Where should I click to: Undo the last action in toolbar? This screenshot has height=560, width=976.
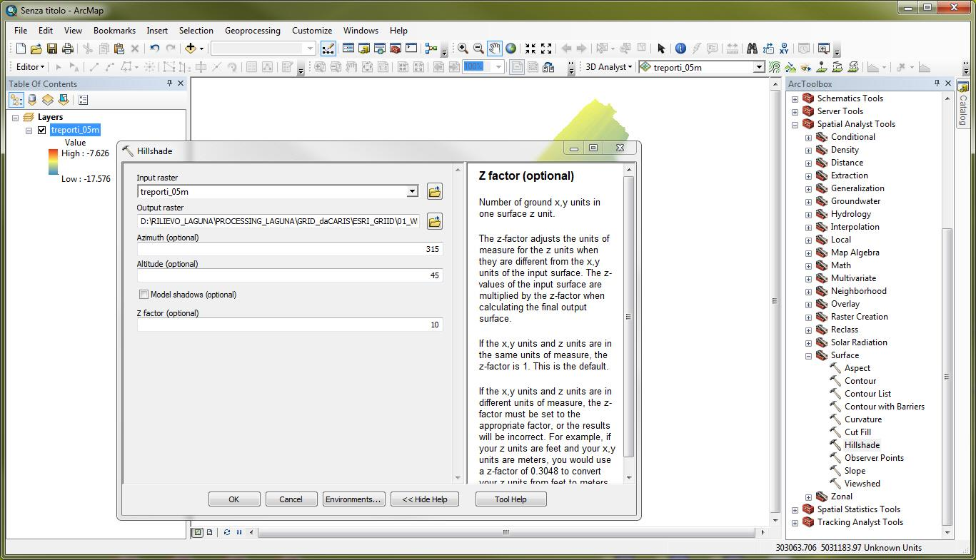[x=155, y=49]
